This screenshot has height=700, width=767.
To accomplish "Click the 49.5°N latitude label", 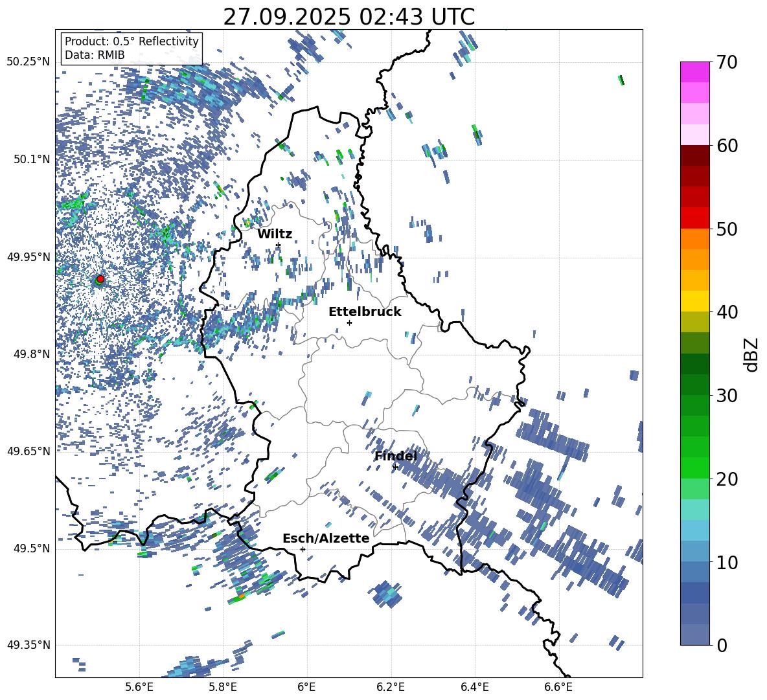I will 31,548.
